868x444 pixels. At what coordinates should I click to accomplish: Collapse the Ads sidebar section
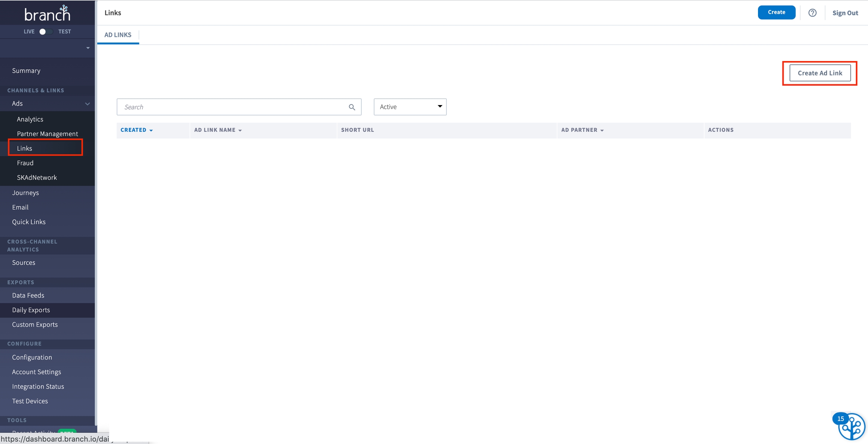pos(87,104)
